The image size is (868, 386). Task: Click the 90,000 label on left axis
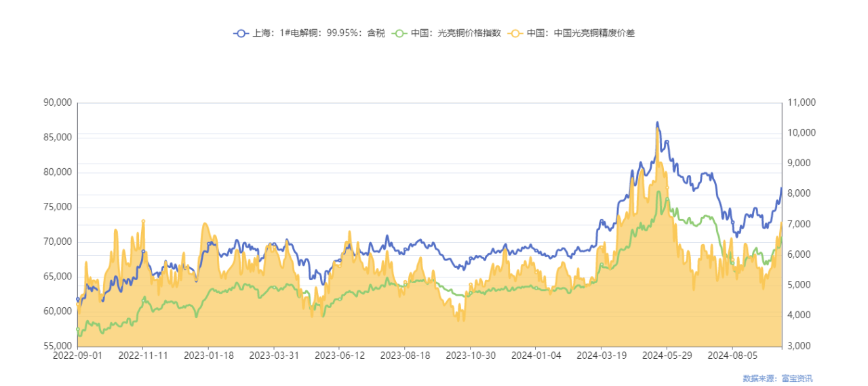click(x=57, y=102)
